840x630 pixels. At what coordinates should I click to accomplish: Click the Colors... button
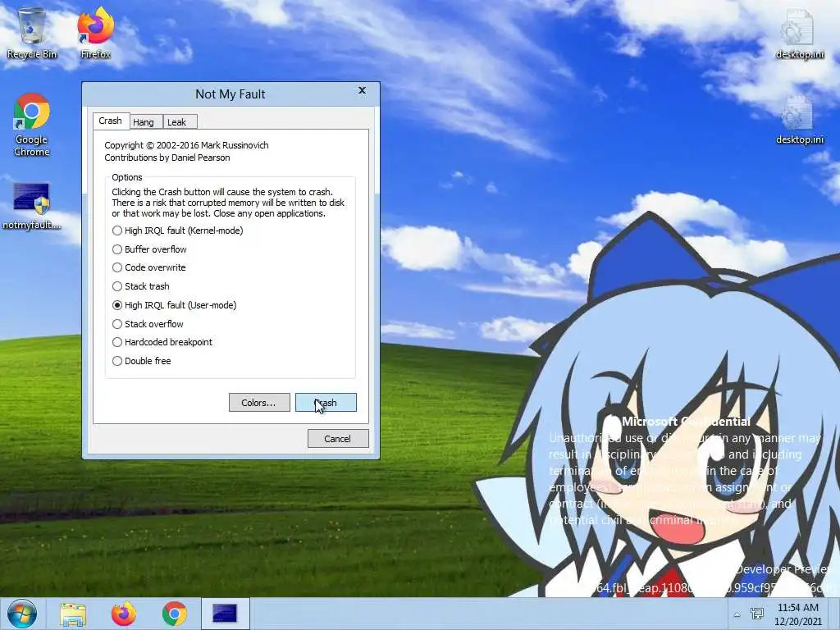tap(259, 402)
